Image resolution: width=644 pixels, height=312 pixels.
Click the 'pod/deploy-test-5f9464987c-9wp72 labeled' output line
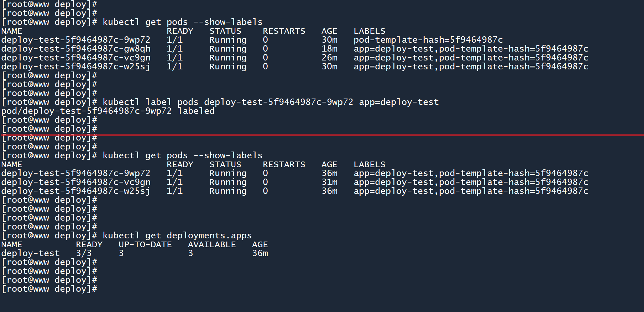108,111
